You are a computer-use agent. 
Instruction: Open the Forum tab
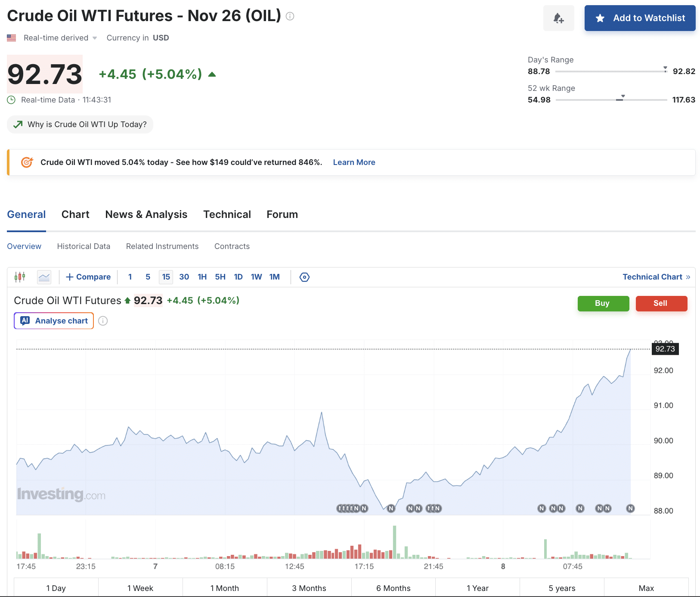pos(282,215)
